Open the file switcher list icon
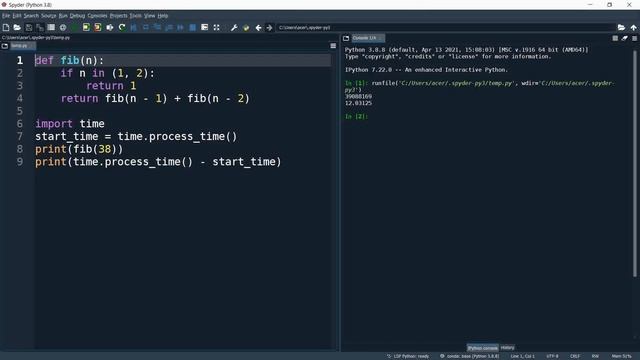Image resolution: width=640 pixels, height=360 pixels. [x=51, y=27]
